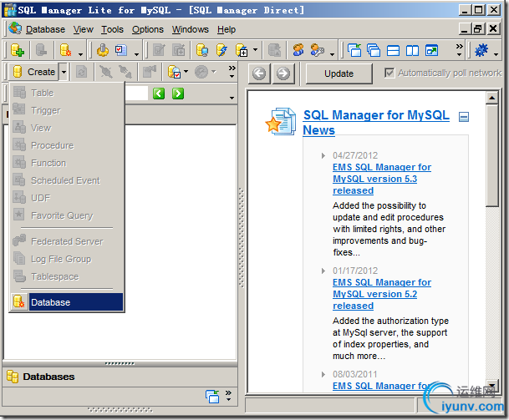The image size is (509, 420).
Task: Click the blue gear options icon
Action: pyautogui.click(x=481, y=50)
